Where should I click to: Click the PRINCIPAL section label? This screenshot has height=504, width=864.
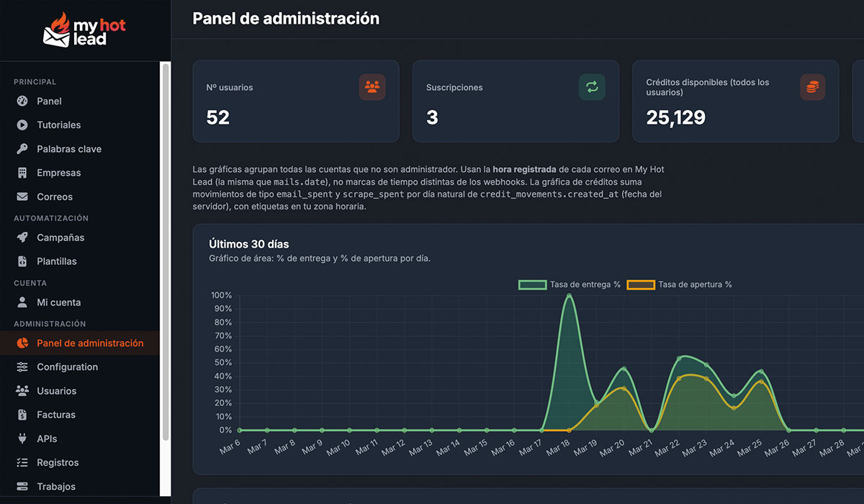tap(35, 82)
